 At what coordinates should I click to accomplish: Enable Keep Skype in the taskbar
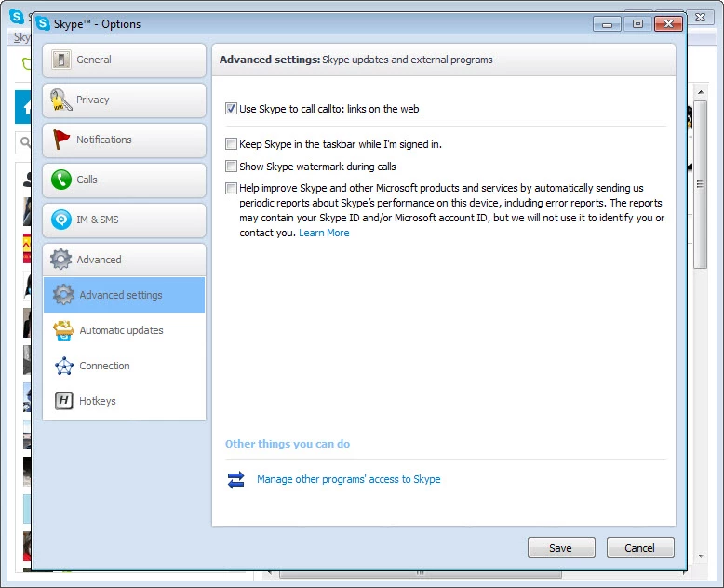tap(232, 145)
